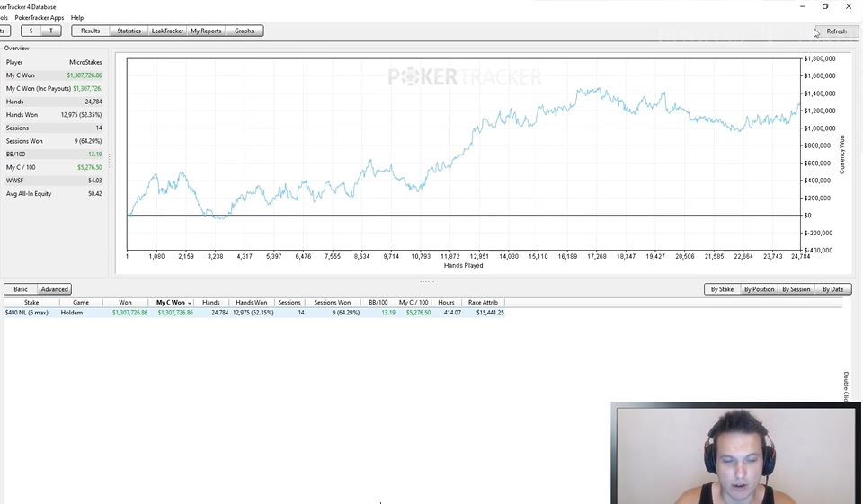863x504 pixels.
Task: Sort by the Rake Attrib column header
Action: [483, 303]
